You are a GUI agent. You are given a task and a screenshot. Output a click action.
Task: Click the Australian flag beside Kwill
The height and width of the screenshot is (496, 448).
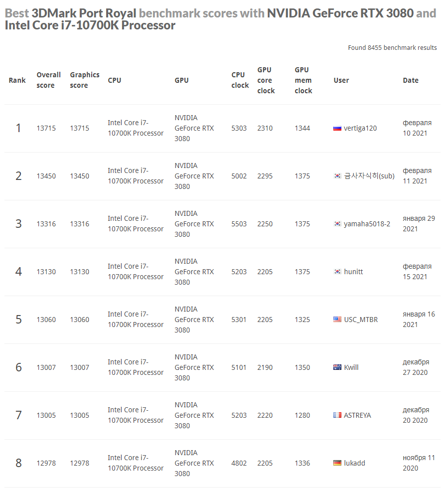pos(337,367)
